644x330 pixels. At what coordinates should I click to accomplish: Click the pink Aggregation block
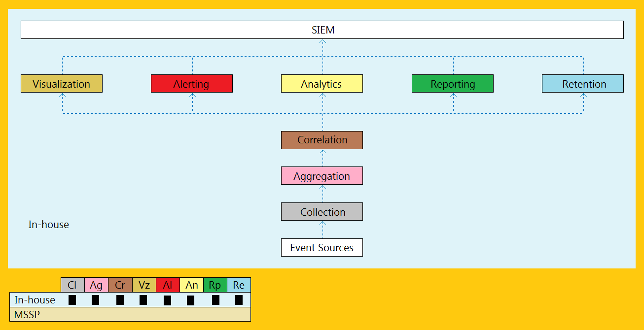tap(322, 176)
